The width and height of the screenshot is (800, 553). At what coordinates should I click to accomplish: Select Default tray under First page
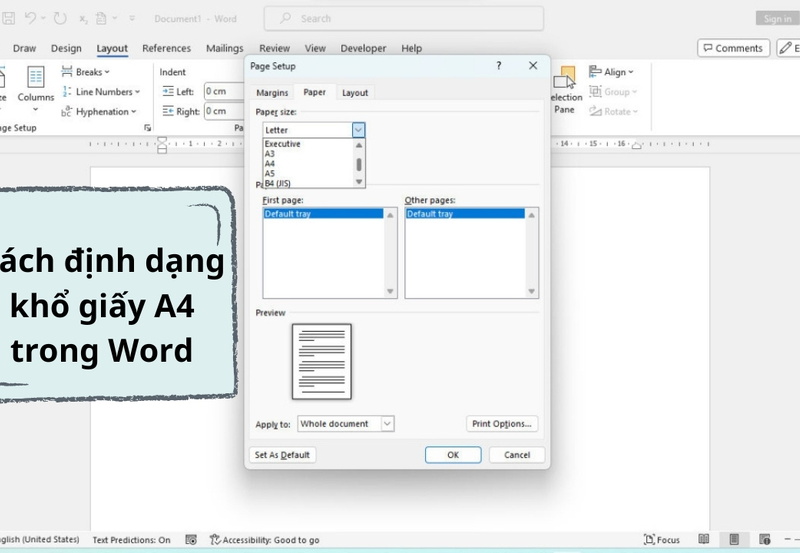coord(323,214)
